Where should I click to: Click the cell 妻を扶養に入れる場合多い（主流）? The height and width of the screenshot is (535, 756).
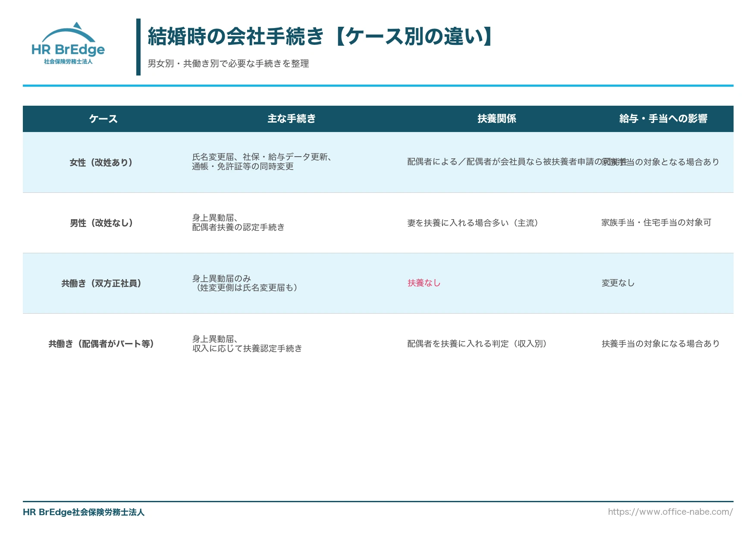coord(473,223)
